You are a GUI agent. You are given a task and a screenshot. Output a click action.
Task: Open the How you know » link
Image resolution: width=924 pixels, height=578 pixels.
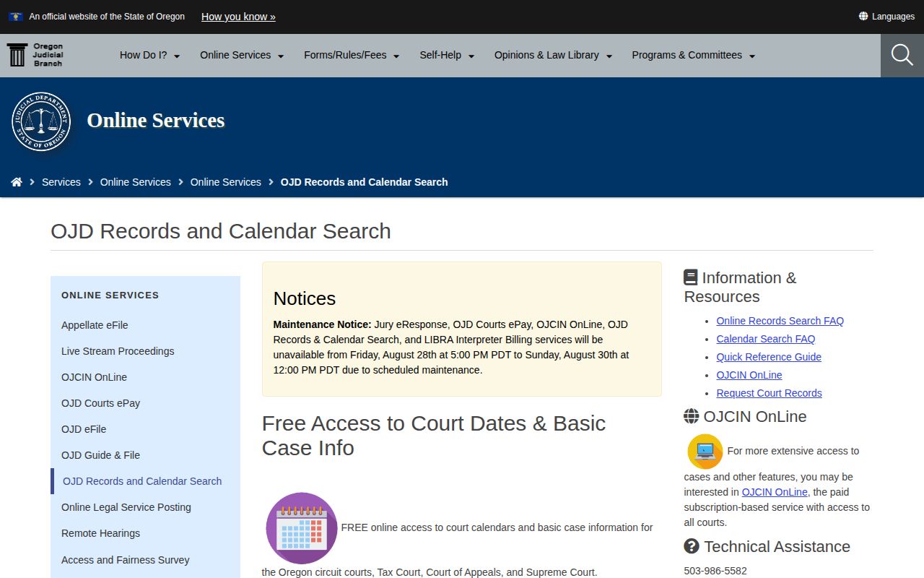238,16
